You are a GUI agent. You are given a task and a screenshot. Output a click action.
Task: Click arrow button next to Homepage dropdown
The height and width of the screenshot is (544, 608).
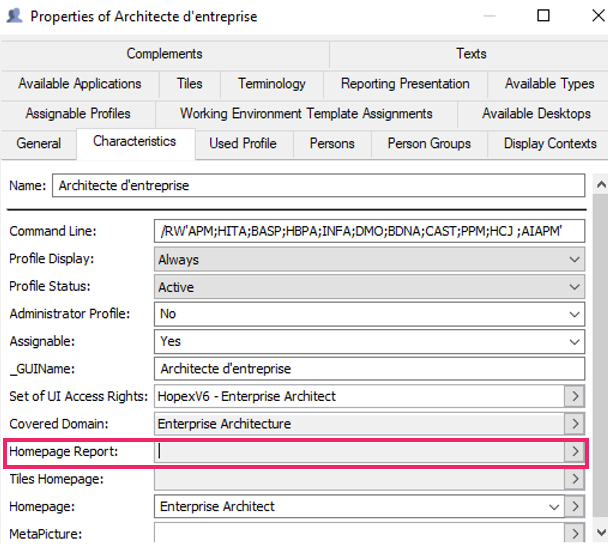(575, 506)
